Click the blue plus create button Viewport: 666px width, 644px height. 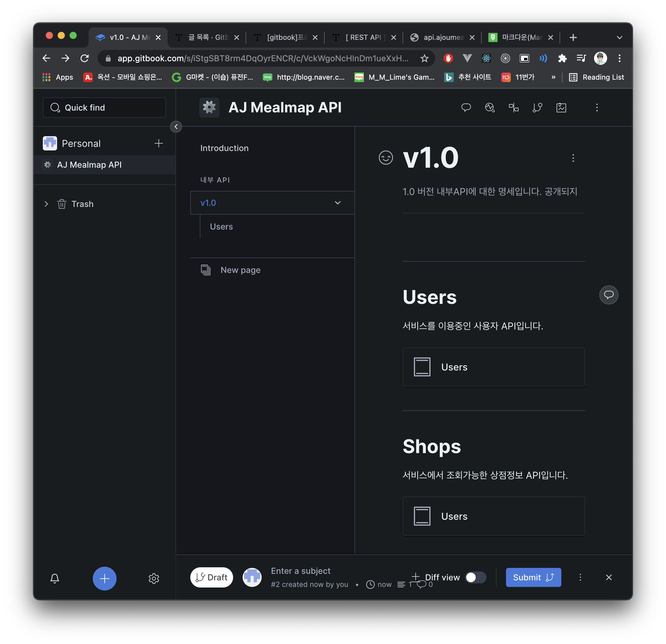[x=104, y=578]
